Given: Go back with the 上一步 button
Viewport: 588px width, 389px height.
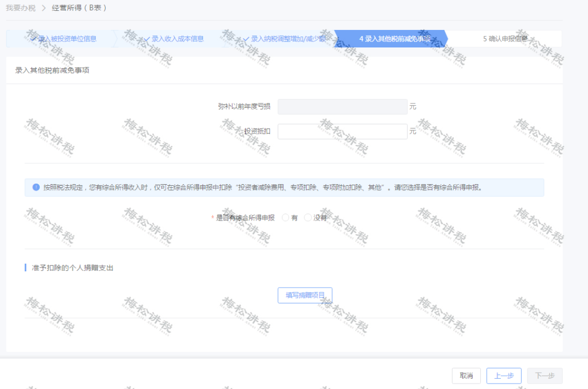Looking at the screenshot, I should [x=504, y=376].
